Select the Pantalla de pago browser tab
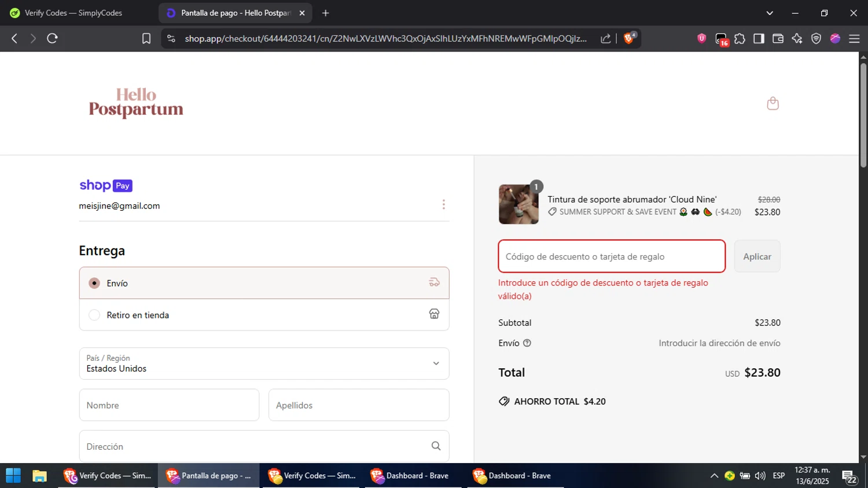Image resolution: width=868 pixels, height=488 pixels. coord(235,13)
